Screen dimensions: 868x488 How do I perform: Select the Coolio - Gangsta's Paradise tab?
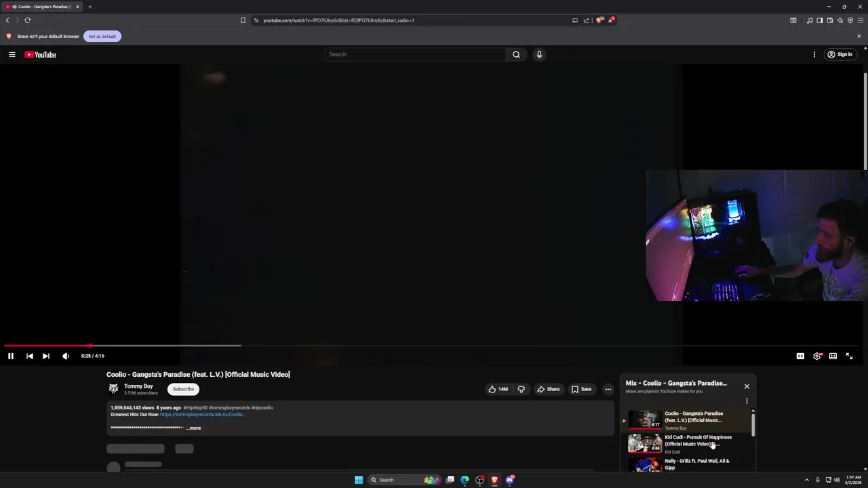point(43,7)
